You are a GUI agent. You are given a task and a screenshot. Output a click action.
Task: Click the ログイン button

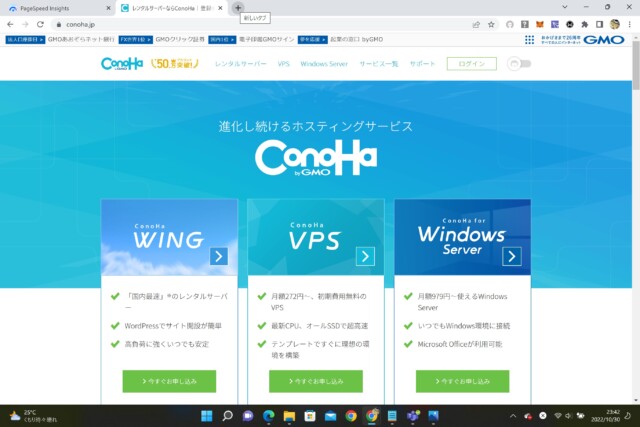(471, 64)
